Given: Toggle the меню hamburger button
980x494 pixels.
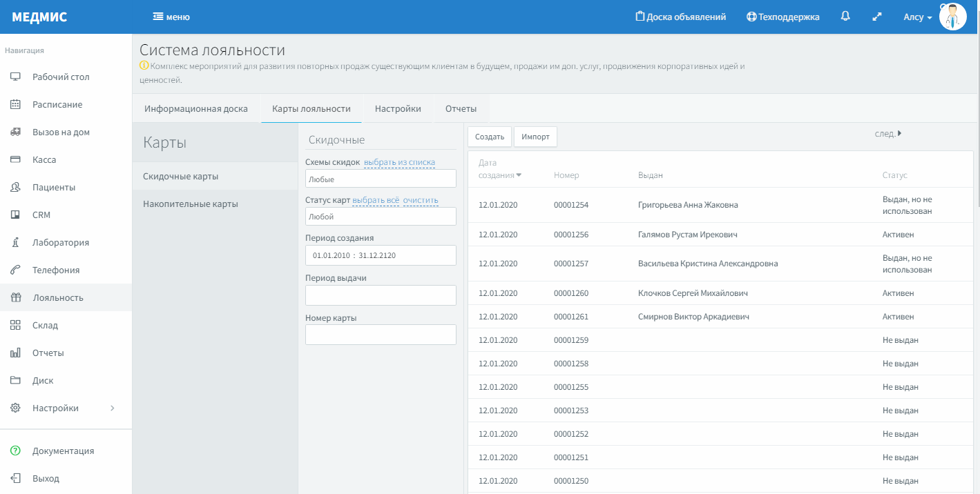Looking at the screenshot, I should (x=171, y=17).
